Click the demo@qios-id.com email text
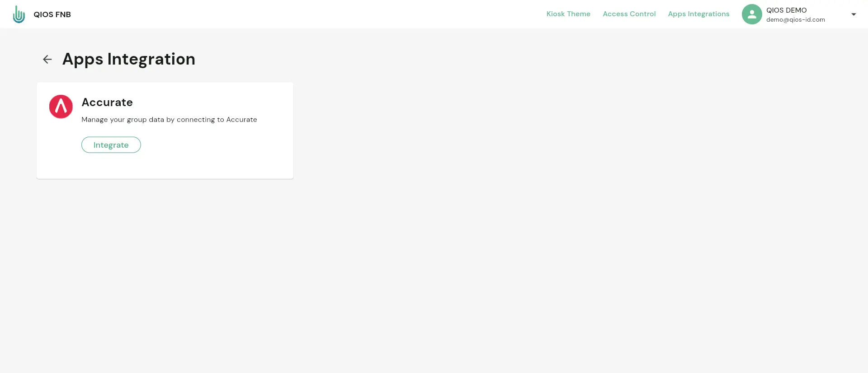The height and width of the screenshot is (373, 868). tap(796, 19)
